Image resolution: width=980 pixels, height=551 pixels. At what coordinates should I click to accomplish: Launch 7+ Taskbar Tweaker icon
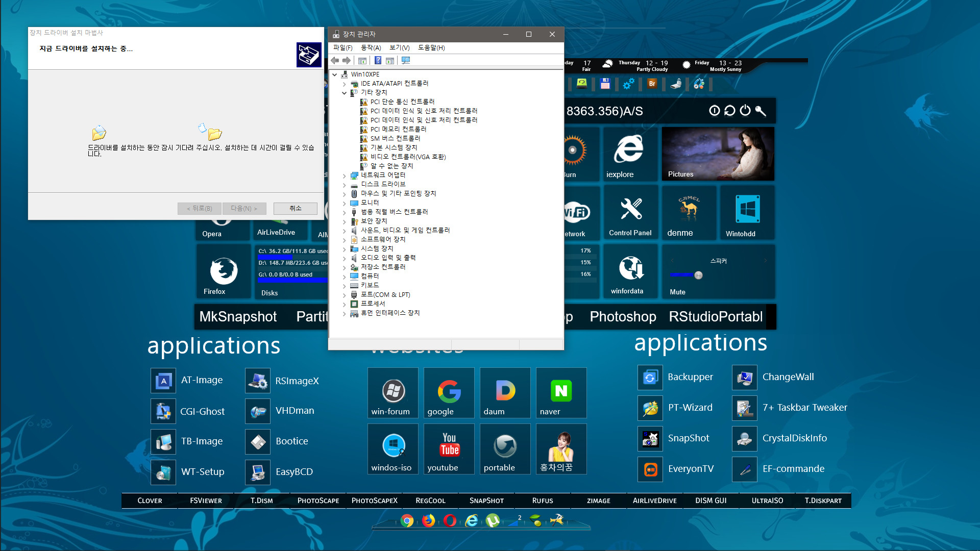pos(745,408)
